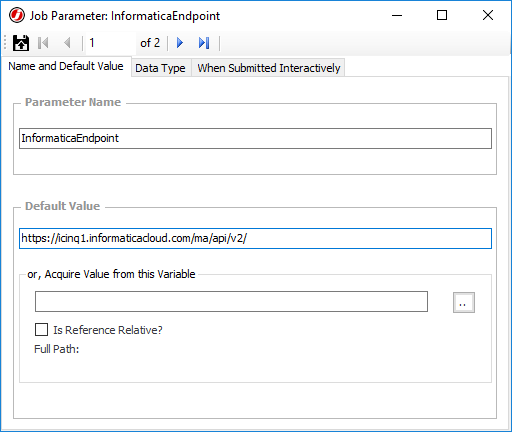The width and height of the screenshot is (512, 432).
Task: Click the 'Full Path:' label
Action: tap(57, 349)
